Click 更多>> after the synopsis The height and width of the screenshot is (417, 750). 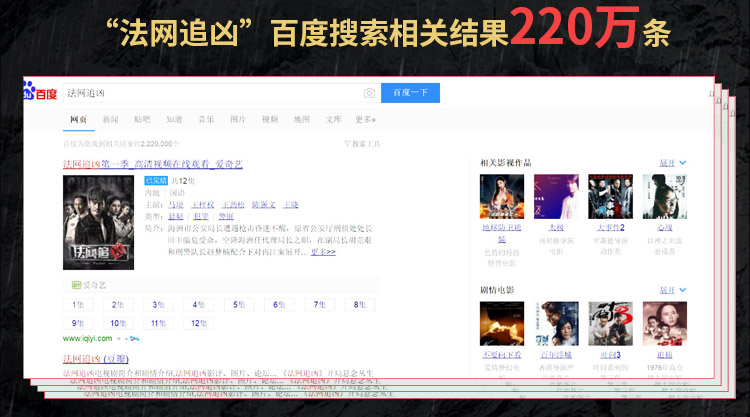(x=323, y=252)
